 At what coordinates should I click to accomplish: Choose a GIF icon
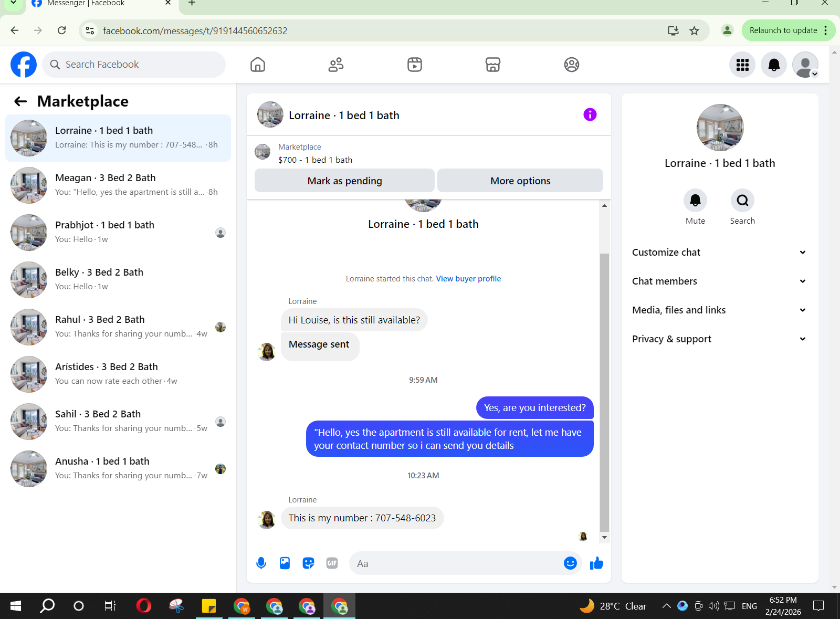[x=332, y=563]
